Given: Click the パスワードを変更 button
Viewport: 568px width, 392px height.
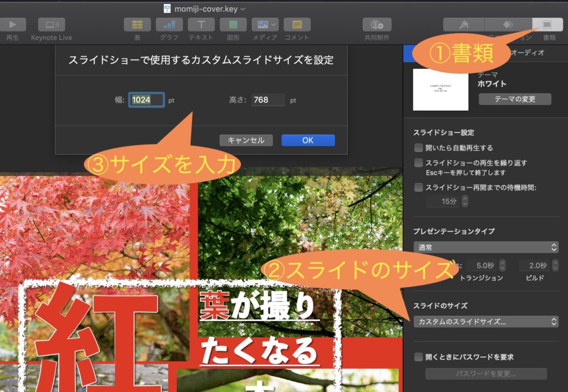Looking at the screenshot, I should click(x=486, y=374).
